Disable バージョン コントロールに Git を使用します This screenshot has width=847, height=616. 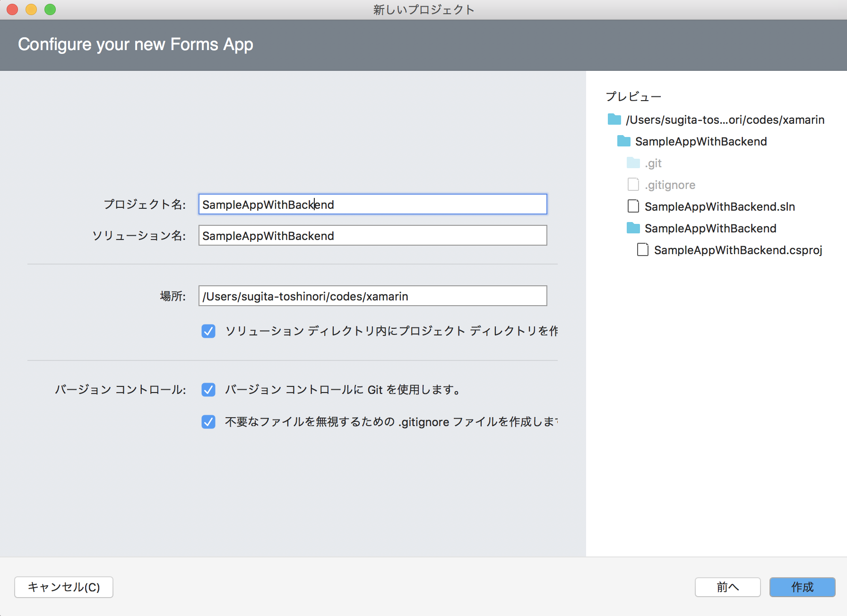[x=208, y=389]
